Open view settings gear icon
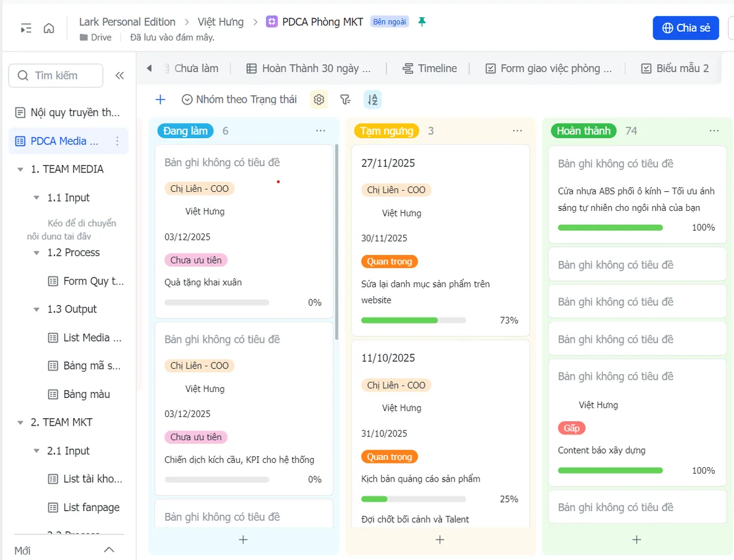Screen dimensions: 734x560 click(x=319, y=100)
